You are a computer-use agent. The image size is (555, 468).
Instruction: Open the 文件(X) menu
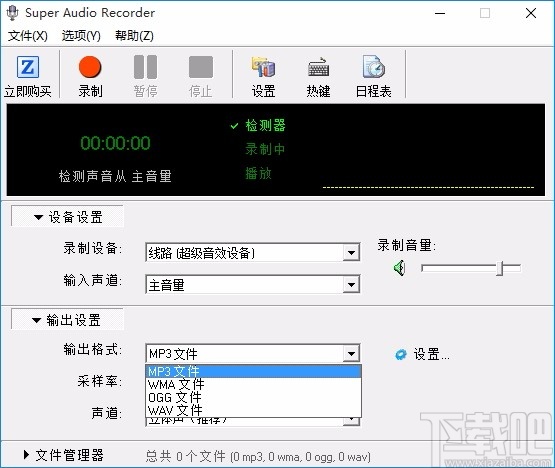(28, 36)
